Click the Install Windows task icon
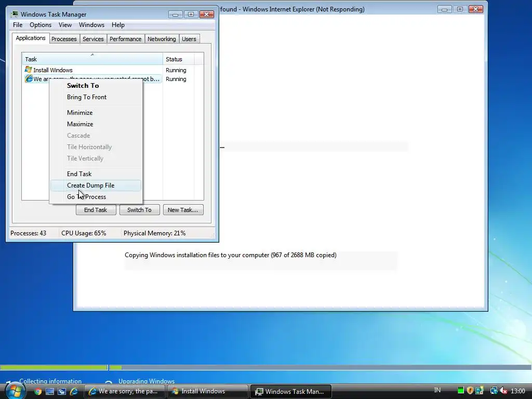532x399 pixels. [x=29, y=70]
